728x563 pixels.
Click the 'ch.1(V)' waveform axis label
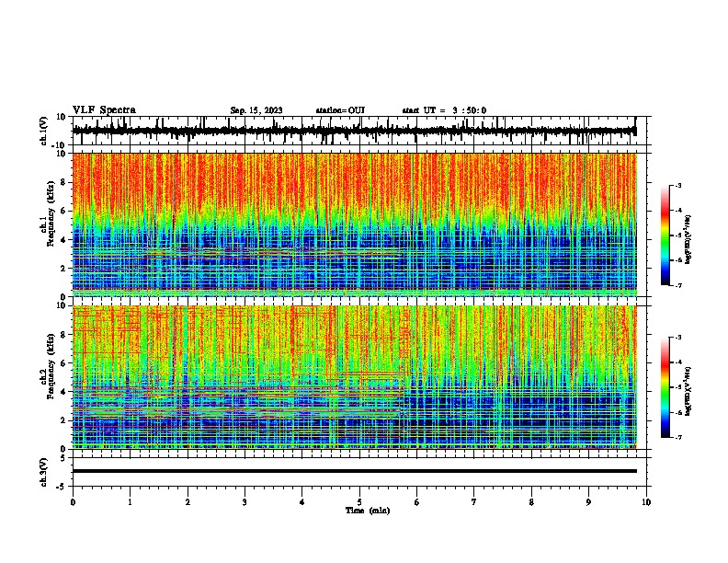click(44, 131)
